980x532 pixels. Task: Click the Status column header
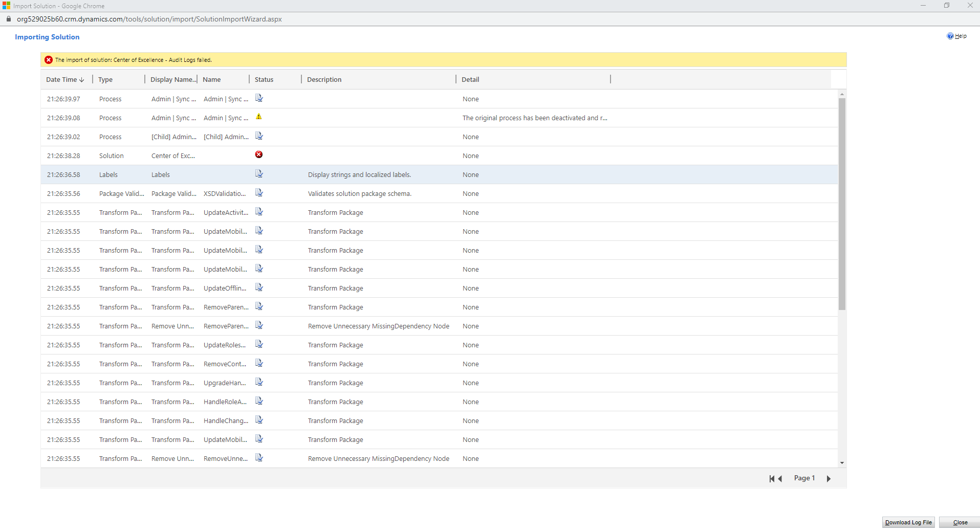(x=264, y=79)
